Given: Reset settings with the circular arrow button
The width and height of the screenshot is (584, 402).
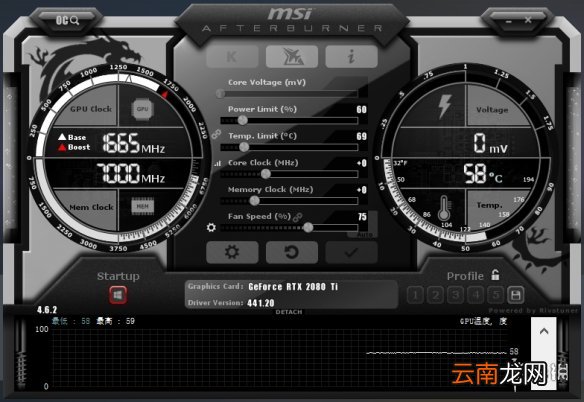Looking at the screenshot, I should 292,252.
